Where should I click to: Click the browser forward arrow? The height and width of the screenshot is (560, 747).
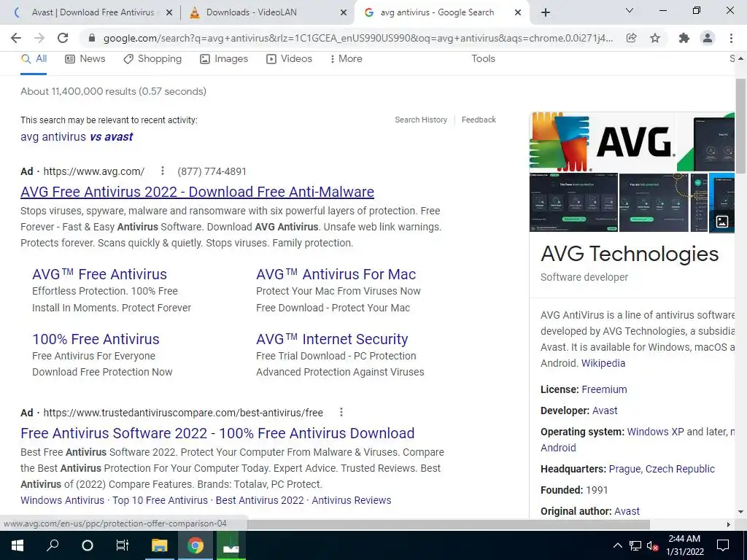pyautogui.click(x=39, y=38)
